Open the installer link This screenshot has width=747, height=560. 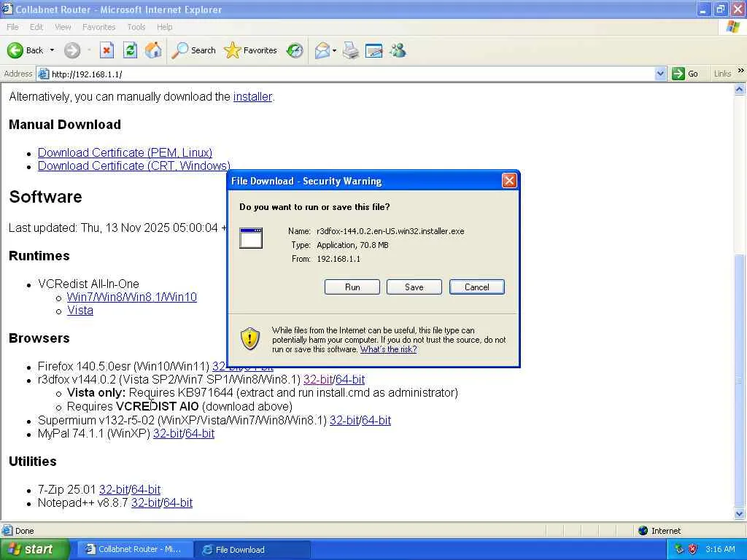click(x=252, y=97)
